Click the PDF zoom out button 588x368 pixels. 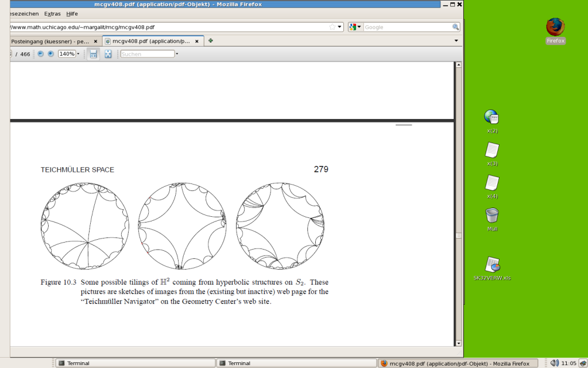point(41,53)
